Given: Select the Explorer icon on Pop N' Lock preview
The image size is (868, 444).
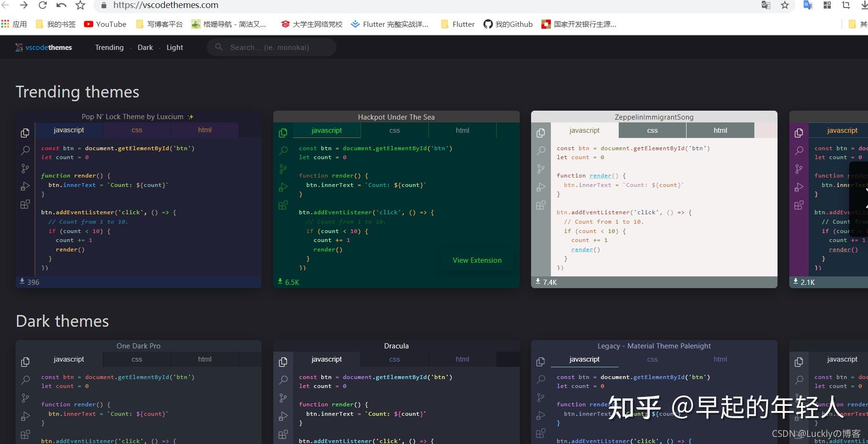Looking at the screenshot, I should coord(25,133).
